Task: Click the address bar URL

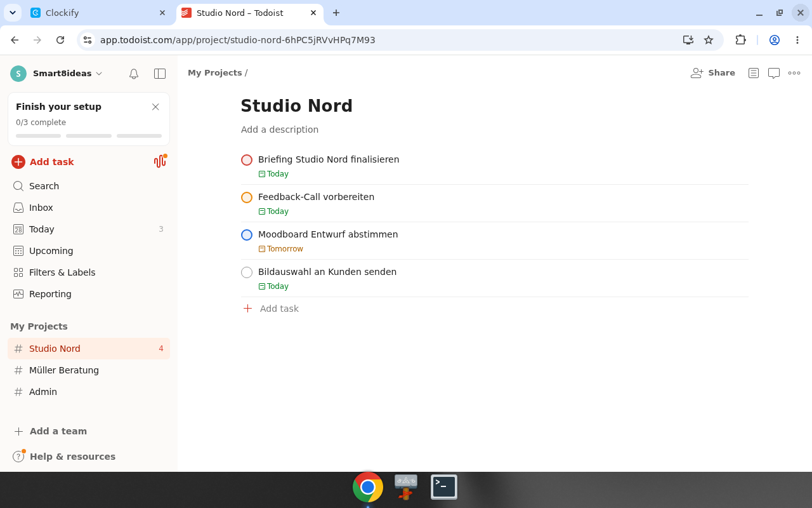Action: click(x=238, y=40)
